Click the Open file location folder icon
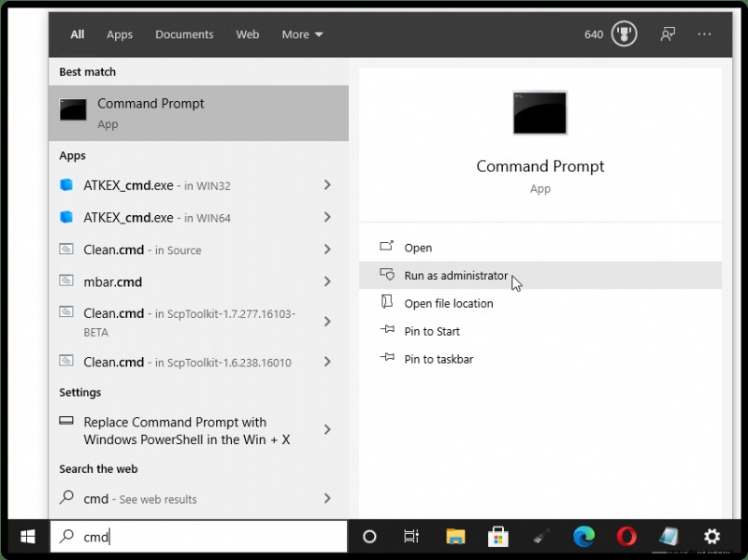This screenshot has width=748, height=560. (x=386, y=301)
